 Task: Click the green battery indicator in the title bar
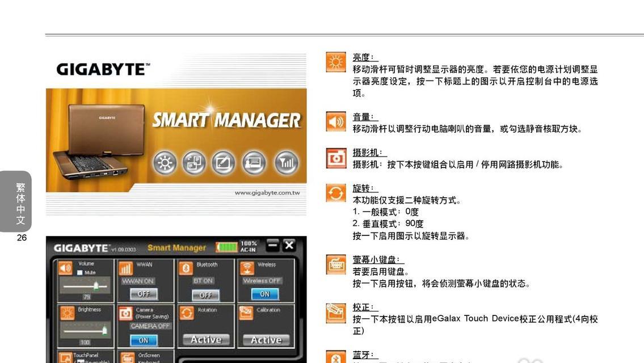pyautogui.click(x=227, y=247)
